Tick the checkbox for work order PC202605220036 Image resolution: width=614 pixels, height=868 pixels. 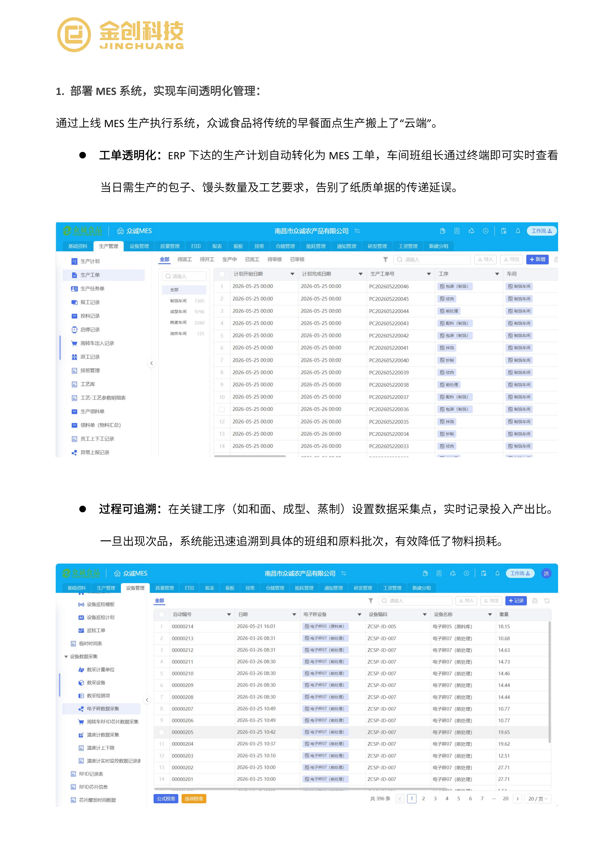(222, 409)
